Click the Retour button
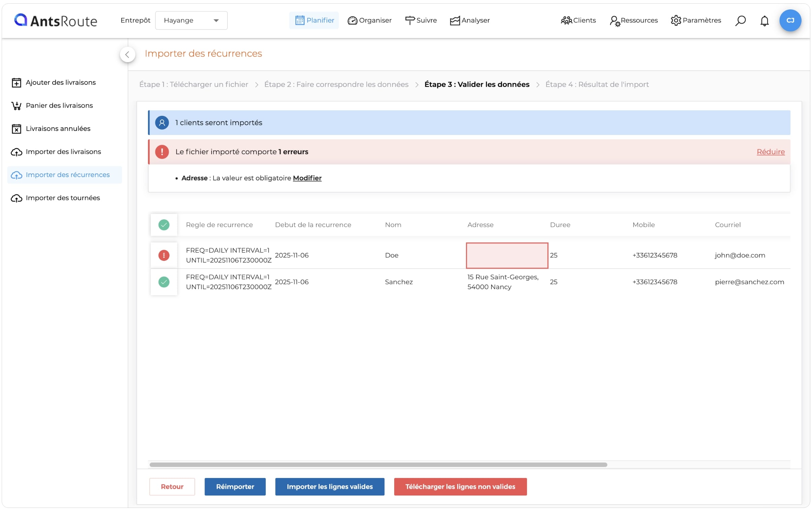 172,486
